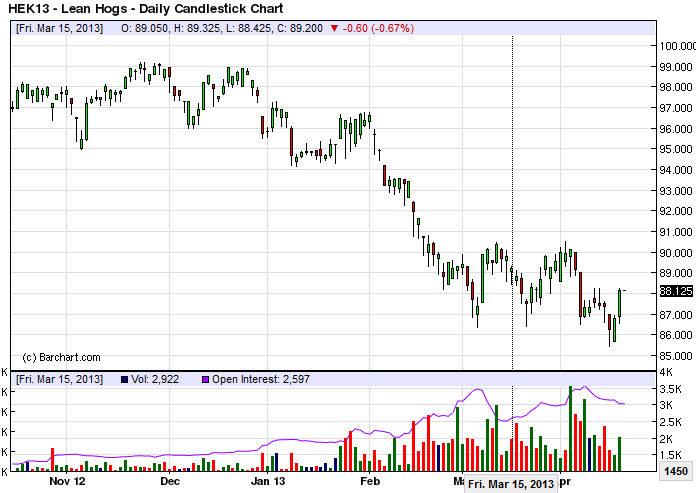Click the '99.000' price axis label

tap(676, 67)
